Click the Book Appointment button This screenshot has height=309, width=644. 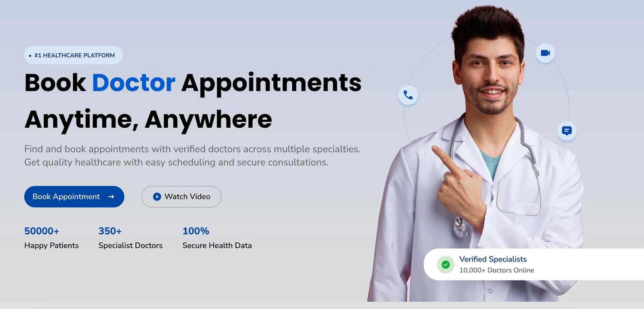point(74,197)
